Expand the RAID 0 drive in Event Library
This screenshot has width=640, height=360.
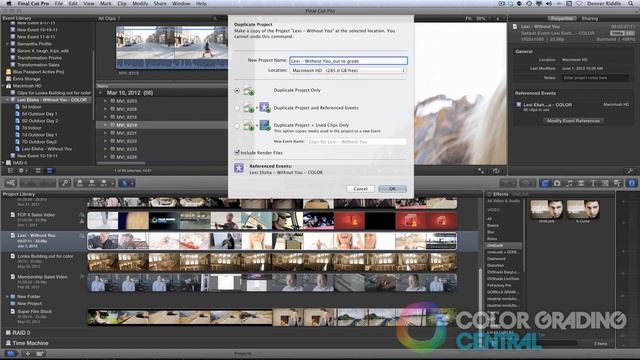pos(3,162)
